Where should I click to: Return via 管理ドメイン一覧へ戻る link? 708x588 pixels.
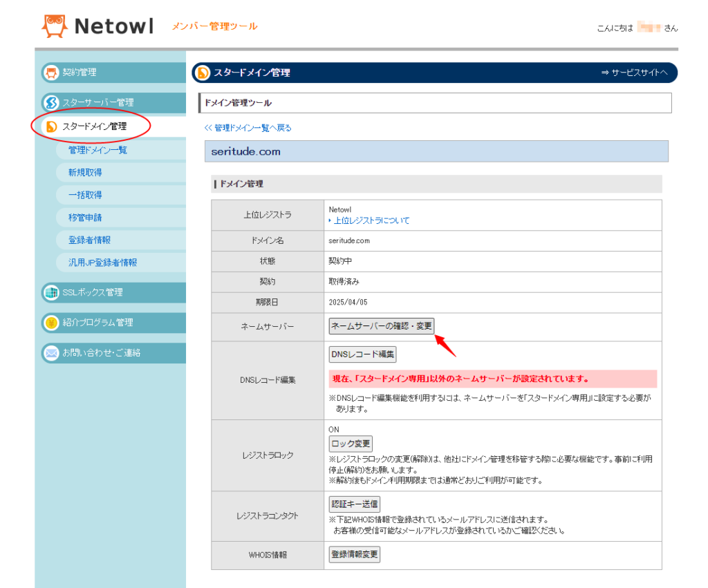pos(248,128)
